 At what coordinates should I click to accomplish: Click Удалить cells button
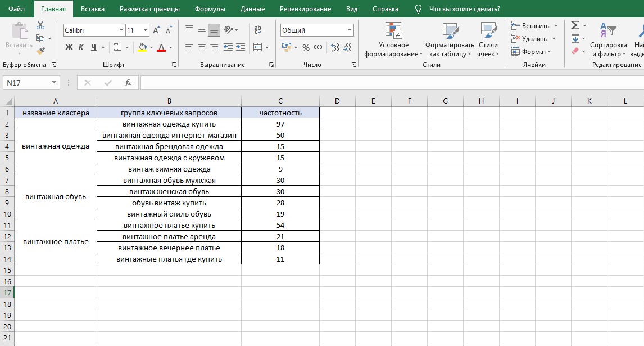[x=529, y=39]
